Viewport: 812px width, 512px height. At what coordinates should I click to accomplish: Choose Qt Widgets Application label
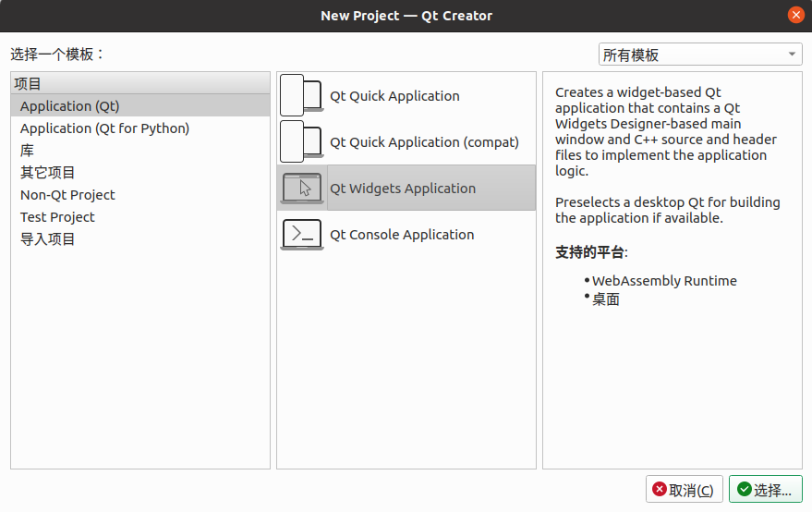[x=403, y=189]
